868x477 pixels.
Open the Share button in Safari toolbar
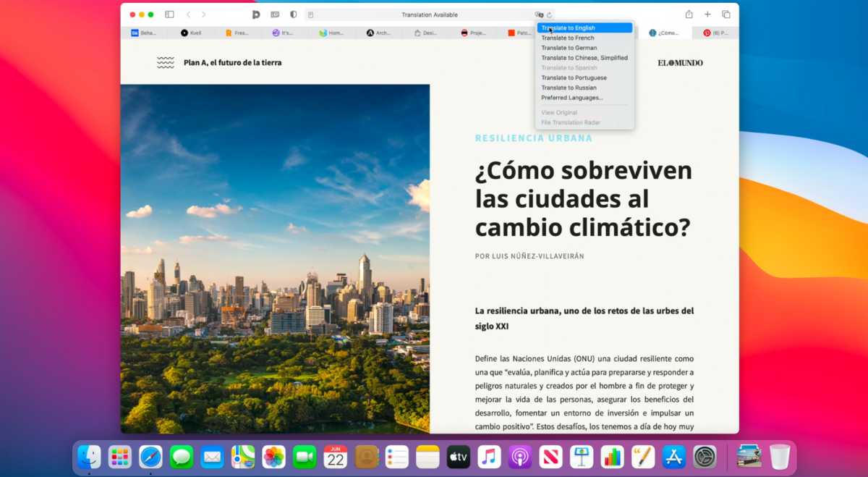pyautogui.click(x=689, y=14)
